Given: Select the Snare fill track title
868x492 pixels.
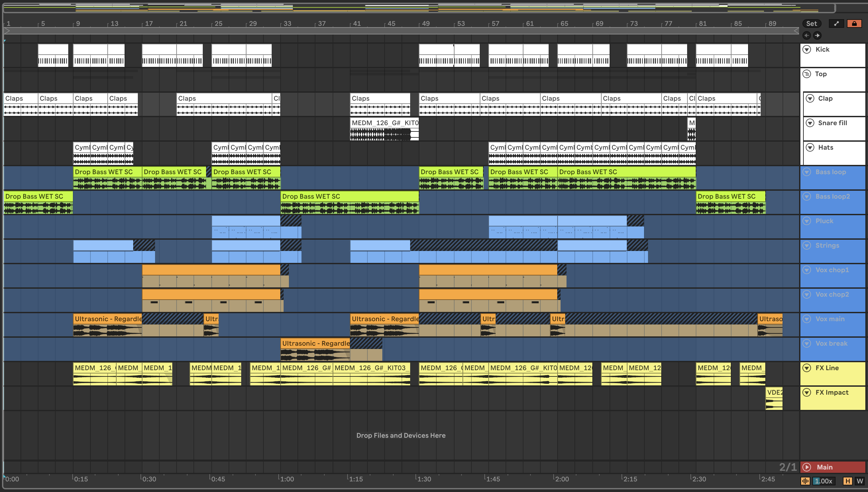Looking at the screenshot, I should click(x=833, y=123).
